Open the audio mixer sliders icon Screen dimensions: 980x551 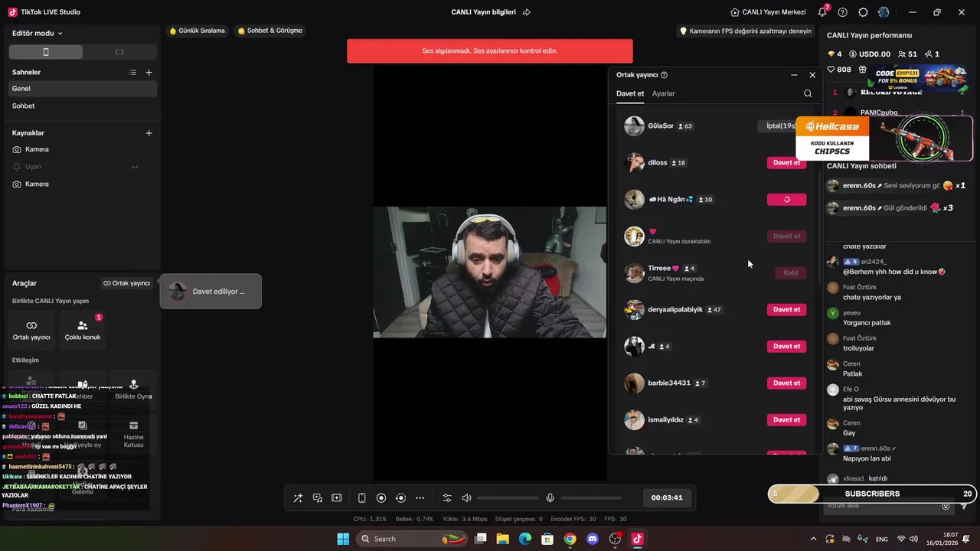tap(447, 498)
